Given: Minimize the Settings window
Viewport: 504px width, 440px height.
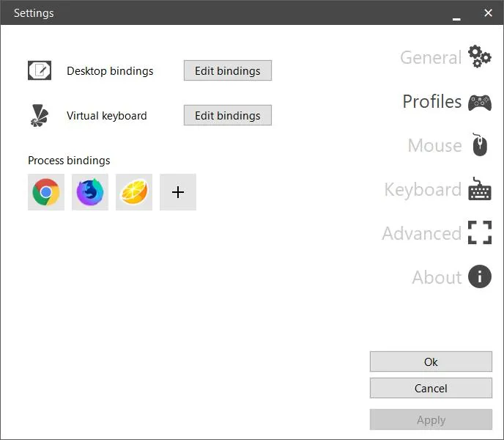Looking at the screenshot, I should pos(456,19).
